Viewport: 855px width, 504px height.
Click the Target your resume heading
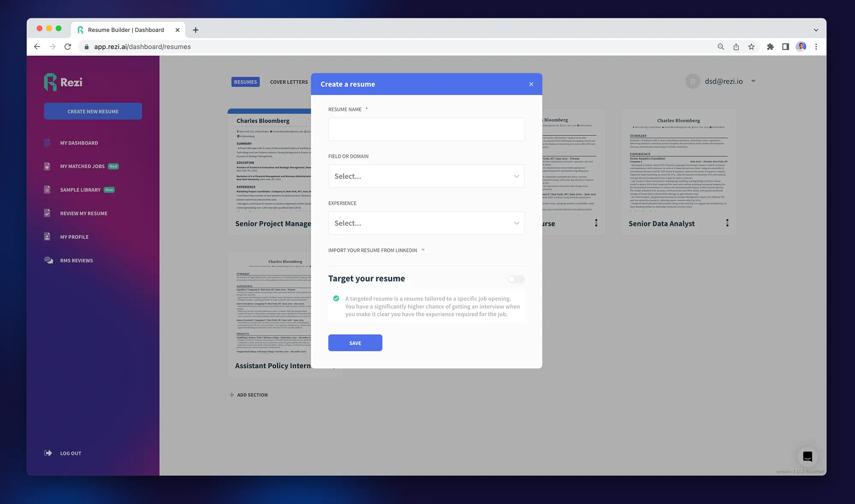pos(366,279)
